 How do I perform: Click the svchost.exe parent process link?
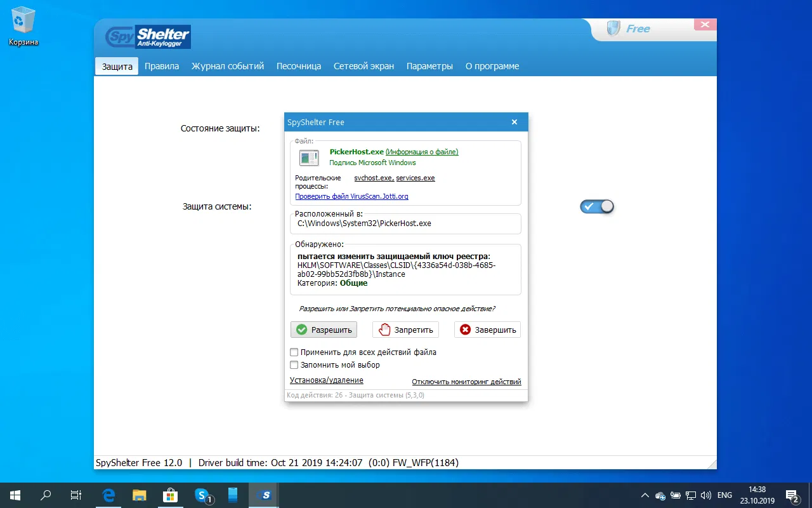pos(374,178)
